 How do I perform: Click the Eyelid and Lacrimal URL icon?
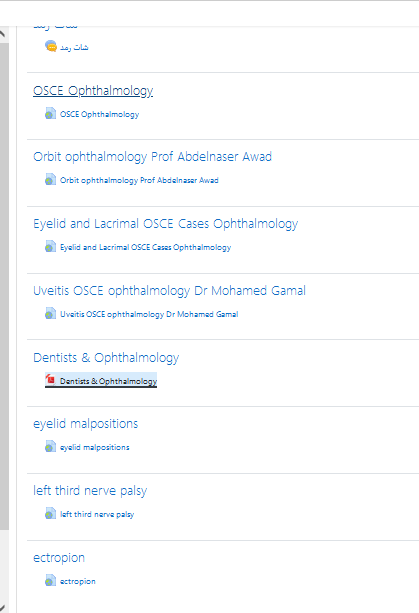(50, 247)
